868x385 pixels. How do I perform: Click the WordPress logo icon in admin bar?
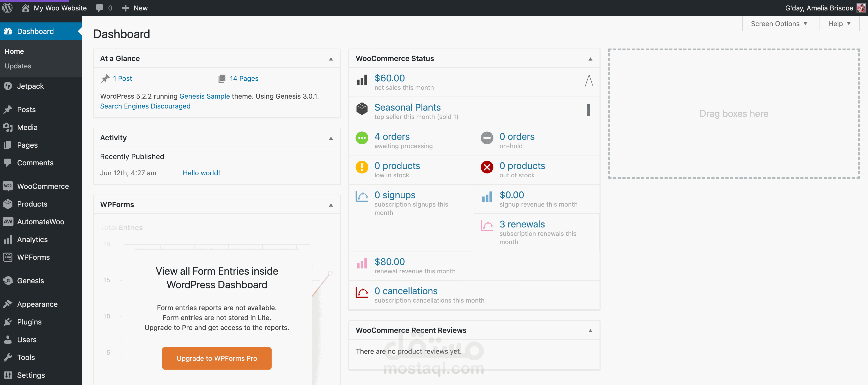pyautogui.click(x=7, y=8)
